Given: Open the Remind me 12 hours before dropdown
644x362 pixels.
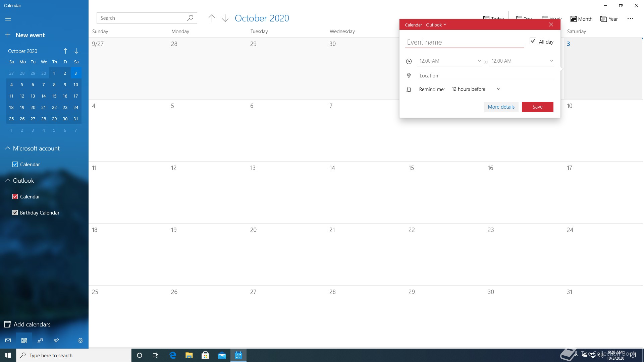Looking at the screenshot, I should click(476, 89).
